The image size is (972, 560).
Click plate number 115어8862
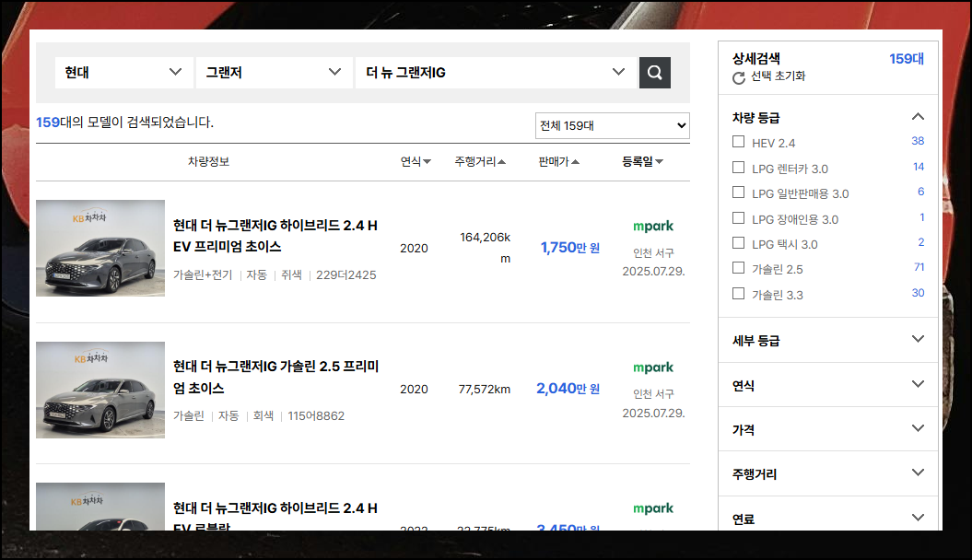pos(316,415)
